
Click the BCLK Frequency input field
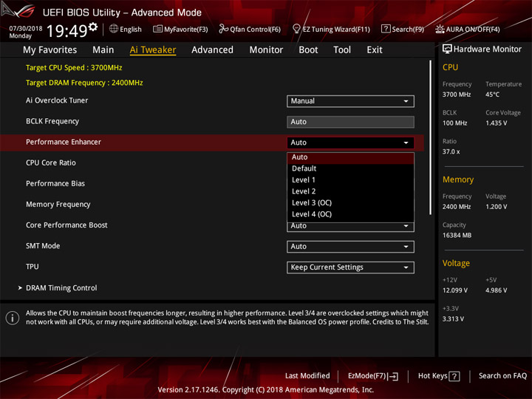[x=350, y=122]
